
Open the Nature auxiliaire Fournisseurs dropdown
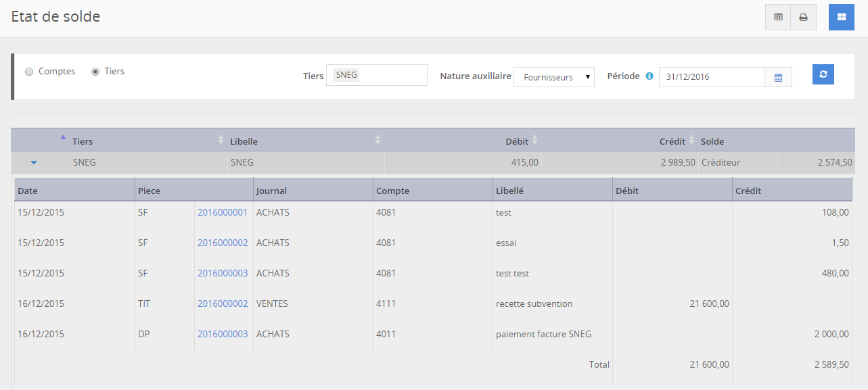(553, 78)
